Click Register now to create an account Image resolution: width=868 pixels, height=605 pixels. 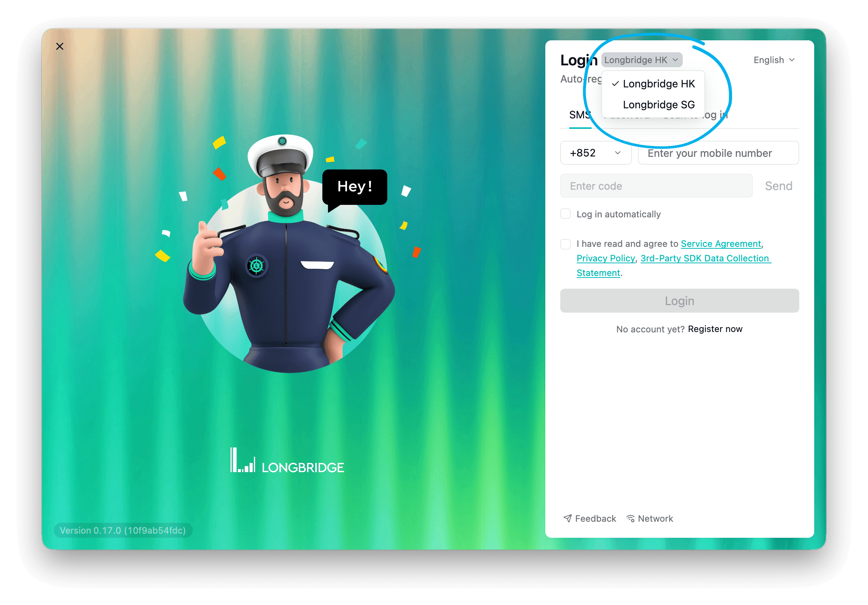715,329
